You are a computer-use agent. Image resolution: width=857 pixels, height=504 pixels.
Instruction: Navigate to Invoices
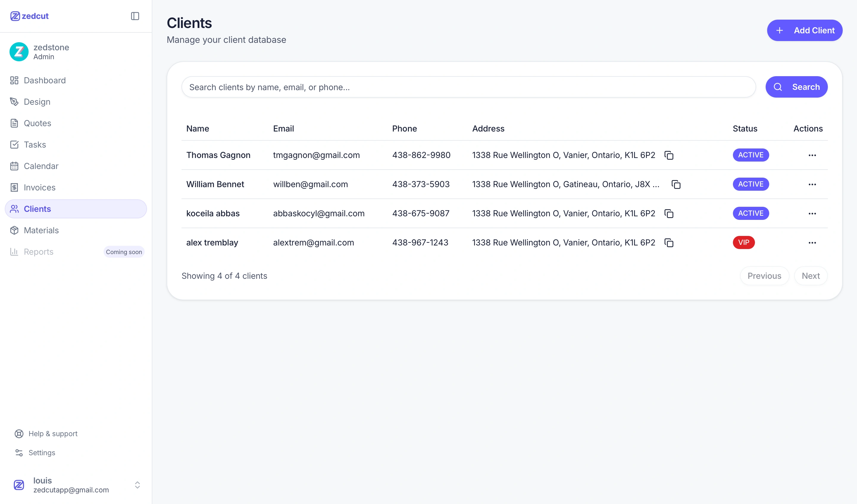point(76,187)
